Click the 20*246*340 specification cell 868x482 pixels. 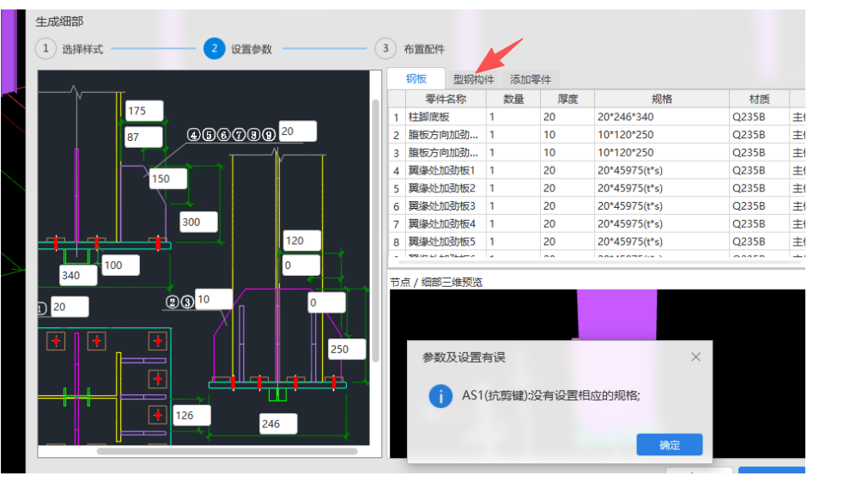click(662, 117)
